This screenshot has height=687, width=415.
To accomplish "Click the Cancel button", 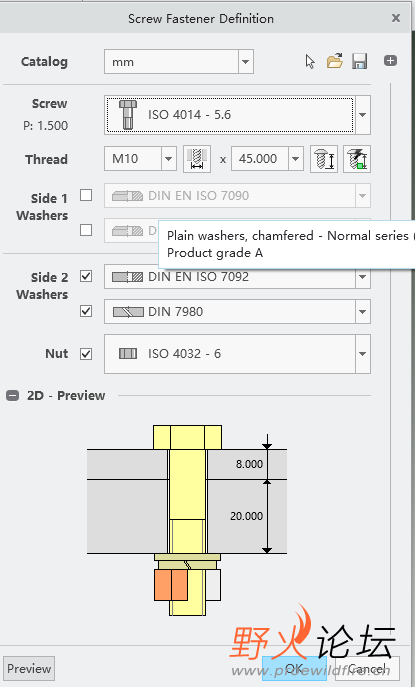I will click(x=367, y=669).
